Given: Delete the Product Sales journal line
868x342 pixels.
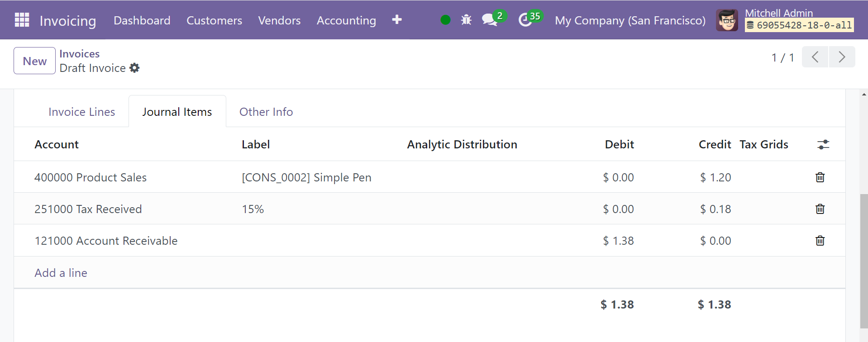Looking at the screenshot, I should [820, 177].
